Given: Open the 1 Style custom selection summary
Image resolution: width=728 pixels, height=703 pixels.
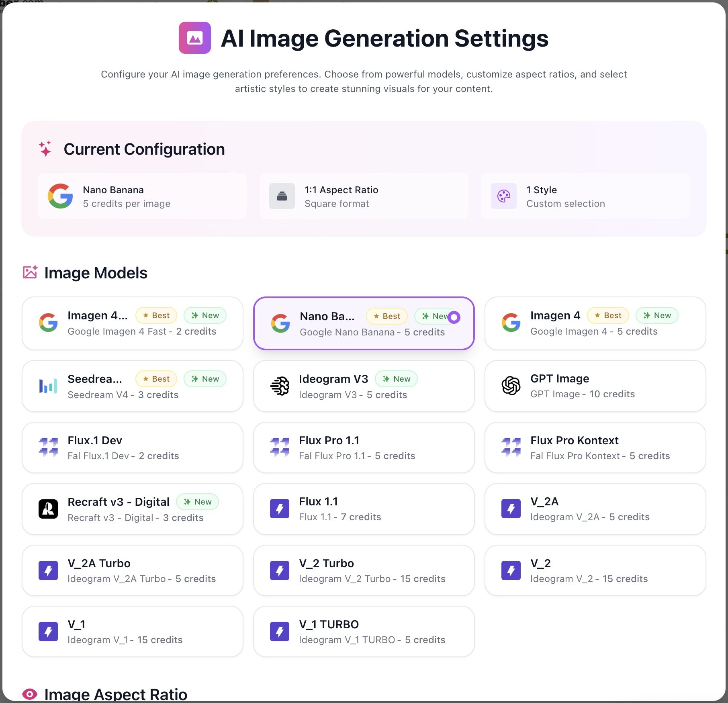Looking at the screenshot, I should (585, 196).
